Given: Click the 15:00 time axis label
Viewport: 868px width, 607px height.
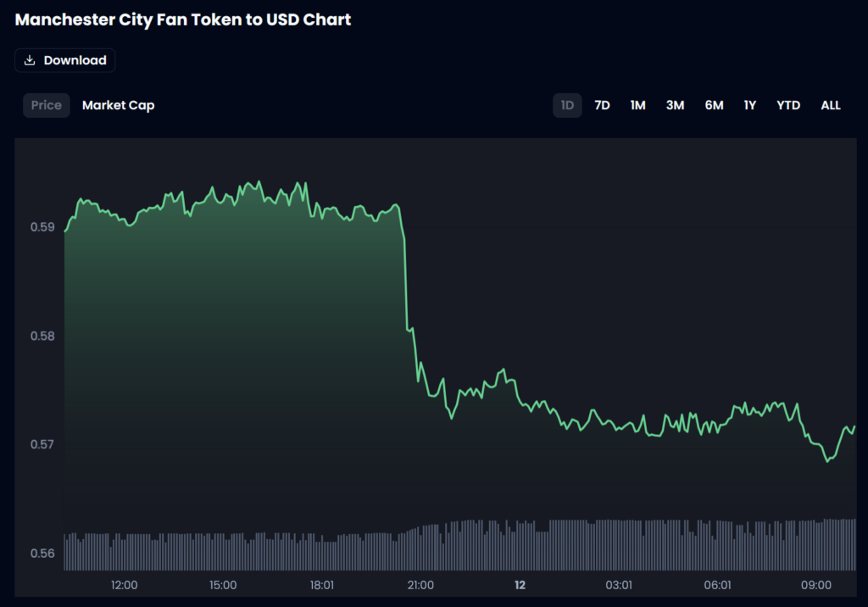Looking at the screenshot, I should click(223, 585).
